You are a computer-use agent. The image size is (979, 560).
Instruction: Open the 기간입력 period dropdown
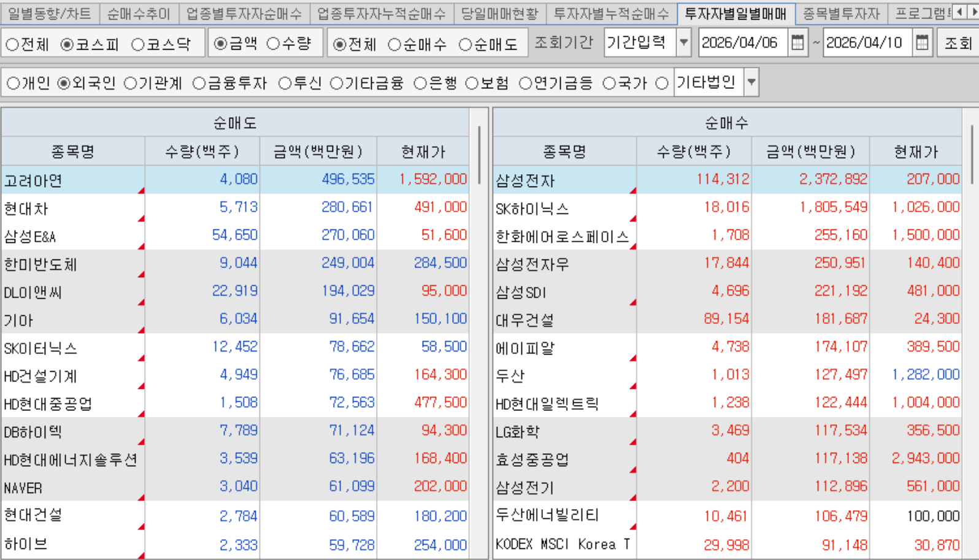tap(683, 43)
